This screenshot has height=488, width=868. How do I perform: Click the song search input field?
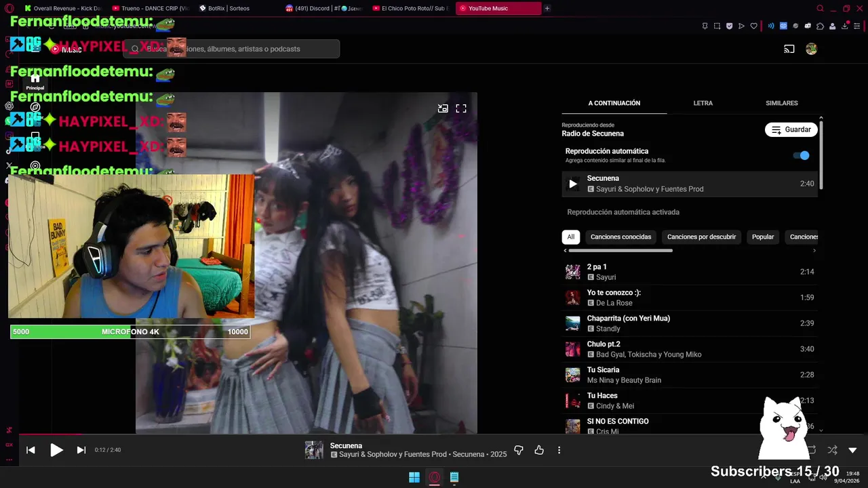click(x=231, y=49)
